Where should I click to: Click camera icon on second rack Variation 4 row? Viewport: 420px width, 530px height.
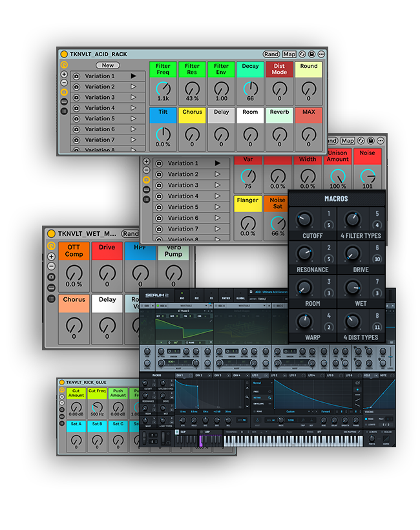pyautogui.click(x=160, y=196)
